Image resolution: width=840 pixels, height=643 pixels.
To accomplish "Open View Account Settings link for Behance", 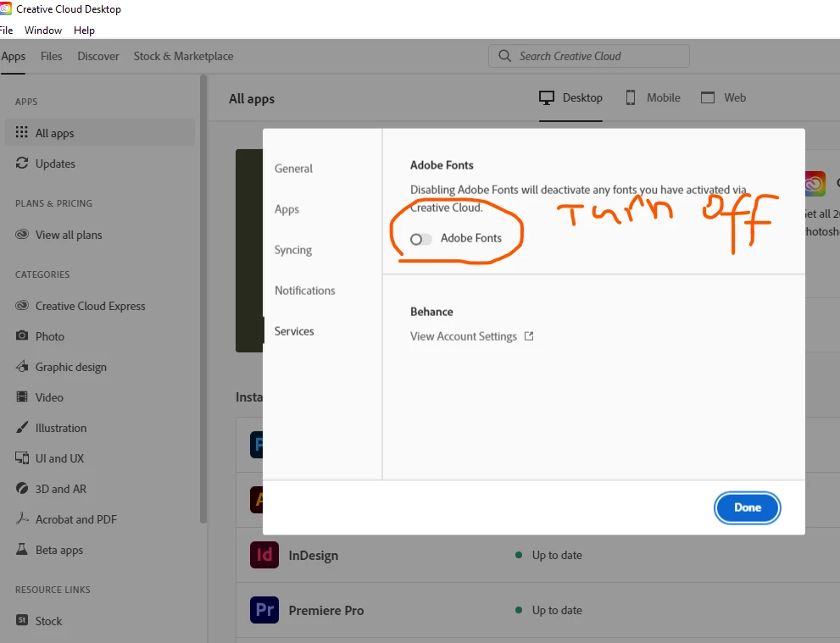I will click(x=464, y=336).
